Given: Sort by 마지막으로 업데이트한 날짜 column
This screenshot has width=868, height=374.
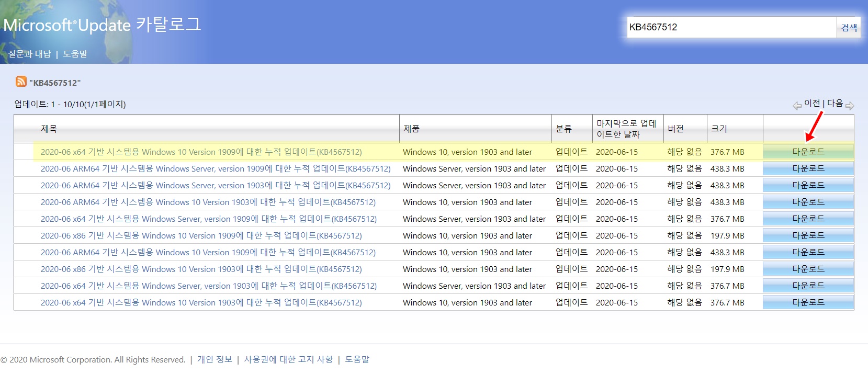Looking at the screenshot, I should pyautogui.click(x=626, y=129).
